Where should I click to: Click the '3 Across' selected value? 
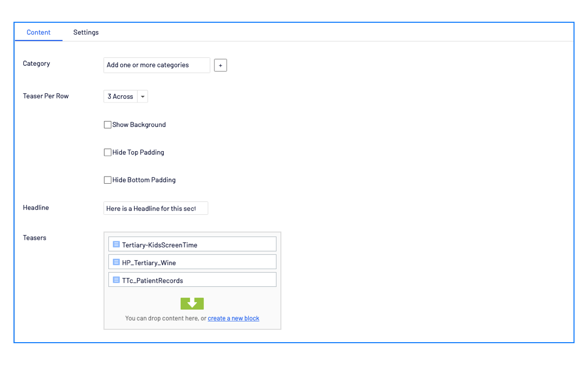120,97
